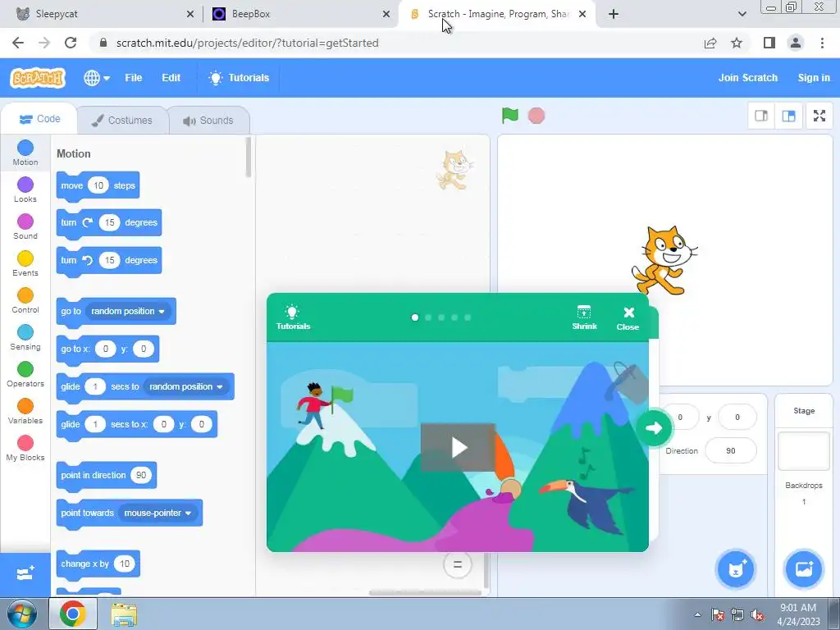Open the Scratch logo home link
Viewport: 840px width, 630px height.
coord(38,78)
